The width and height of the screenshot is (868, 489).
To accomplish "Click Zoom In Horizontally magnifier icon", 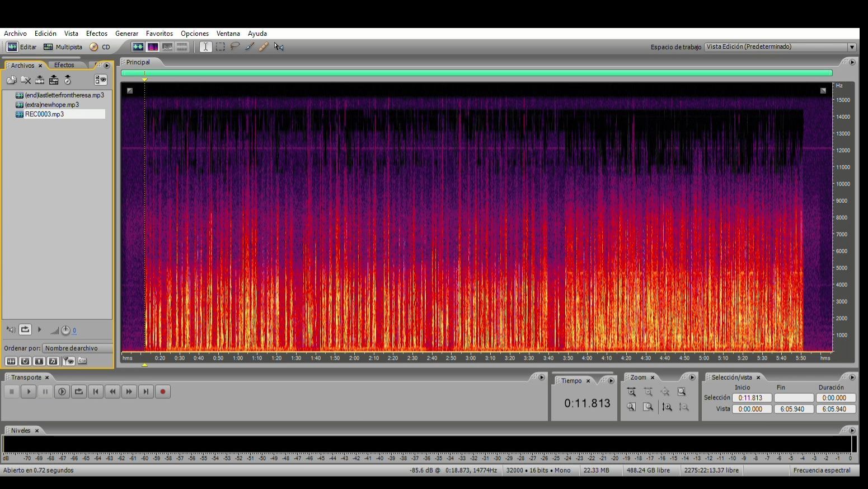I will click(x=631, y=392).
